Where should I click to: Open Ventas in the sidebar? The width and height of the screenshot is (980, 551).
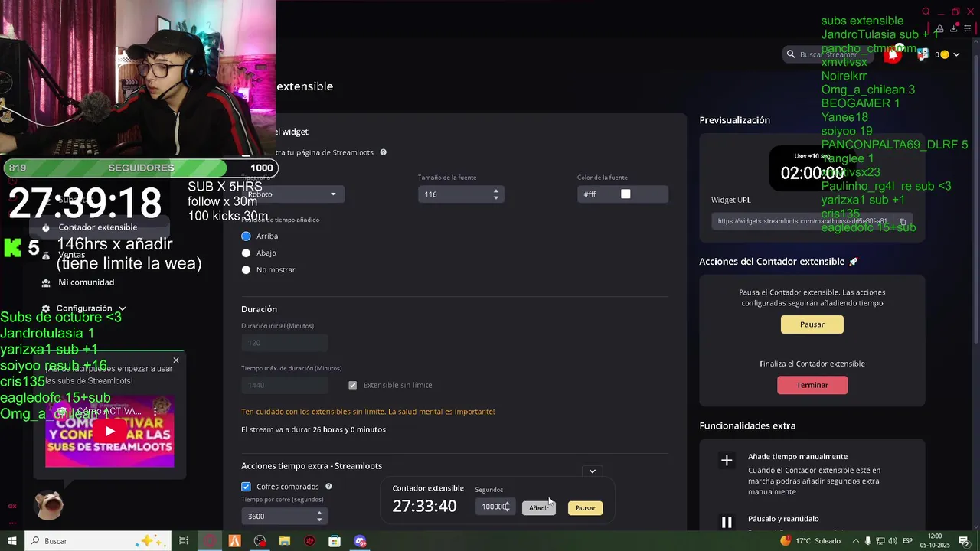(72, 255)
